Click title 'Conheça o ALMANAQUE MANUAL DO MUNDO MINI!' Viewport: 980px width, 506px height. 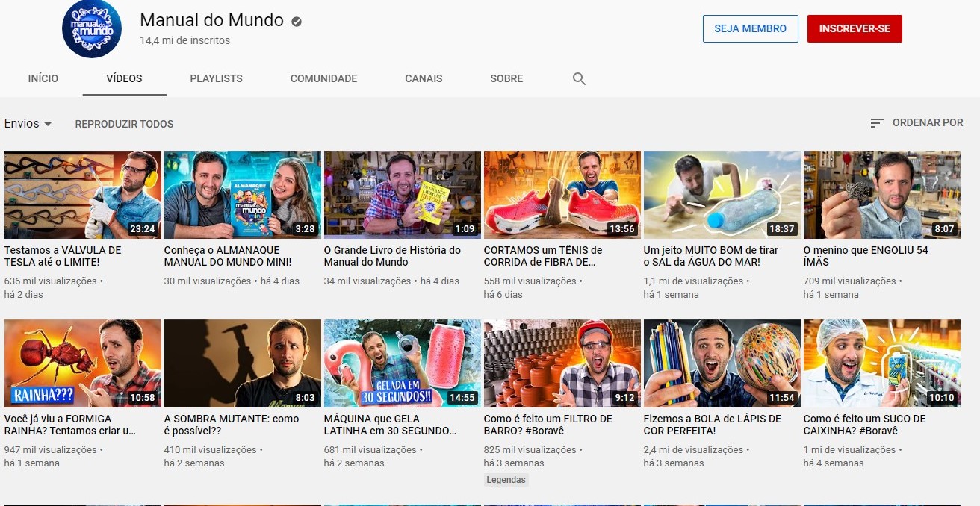point(228,256)
